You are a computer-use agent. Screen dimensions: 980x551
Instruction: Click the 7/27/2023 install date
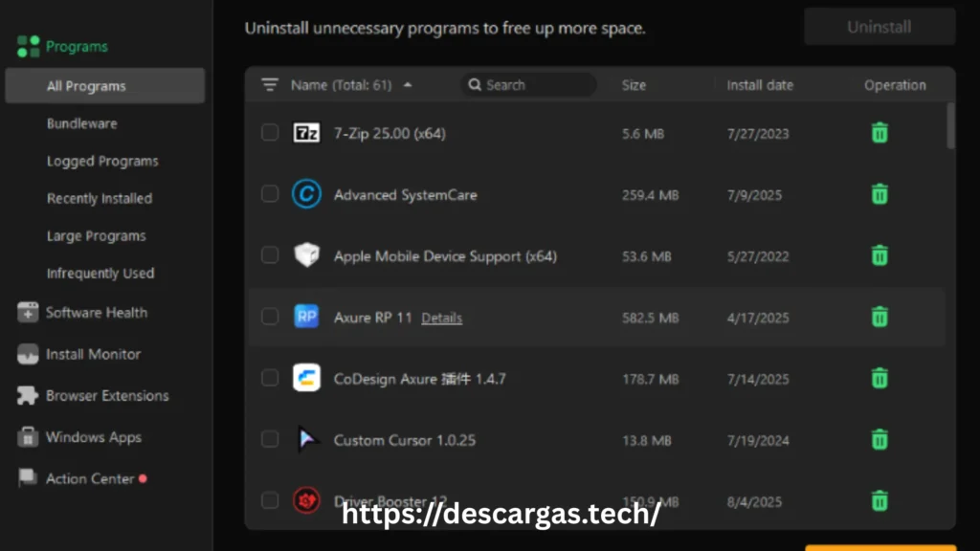(x=758, y=134)
